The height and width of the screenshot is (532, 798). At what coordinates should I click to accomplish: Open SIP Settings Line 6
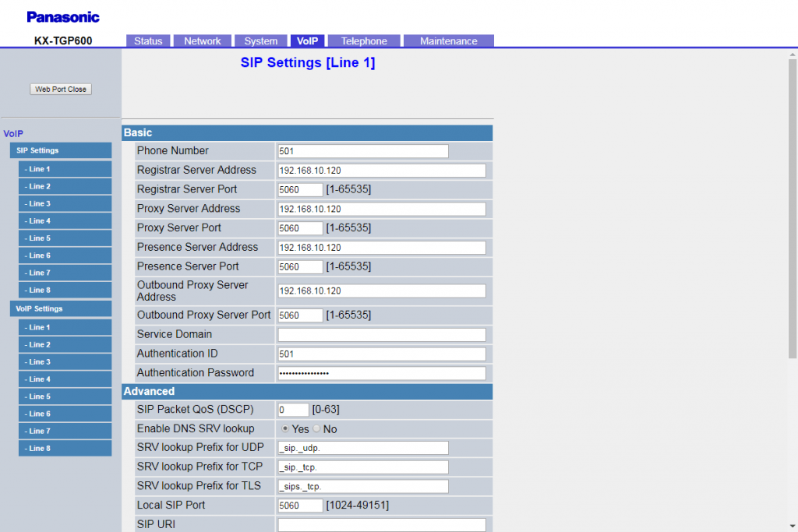pos(65,255)
